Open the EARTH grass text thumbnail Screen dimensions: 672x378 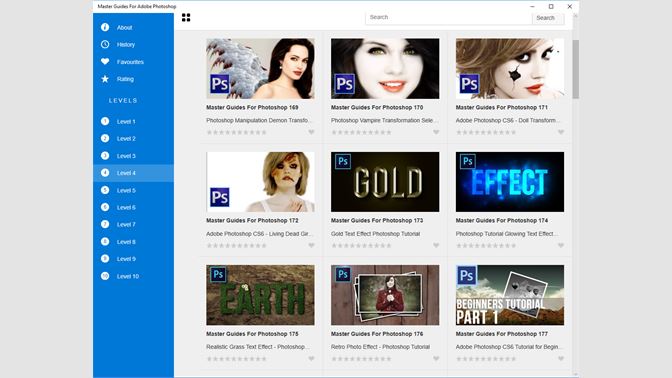pos(260,295)
